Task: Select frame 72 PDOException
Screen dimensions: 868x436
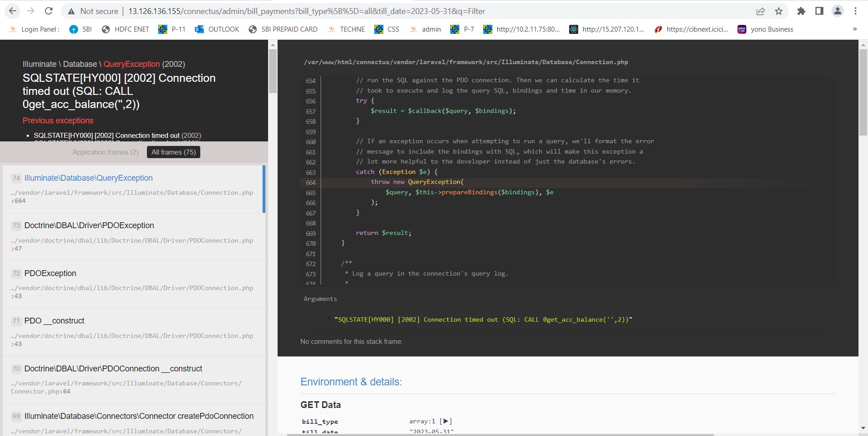Action: (134, 285)
